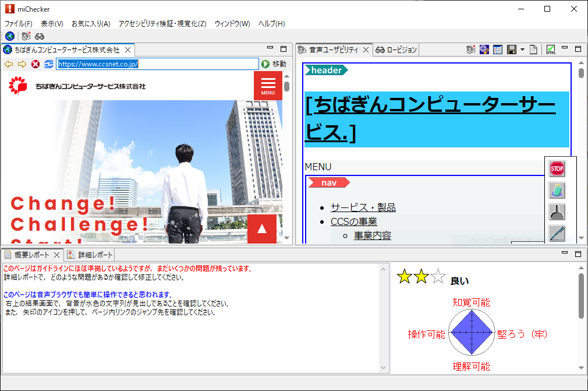Go back with the left arrow browser button
This screenshot has width=588, height=391.
pyautogui.click(x=9, y=64)
